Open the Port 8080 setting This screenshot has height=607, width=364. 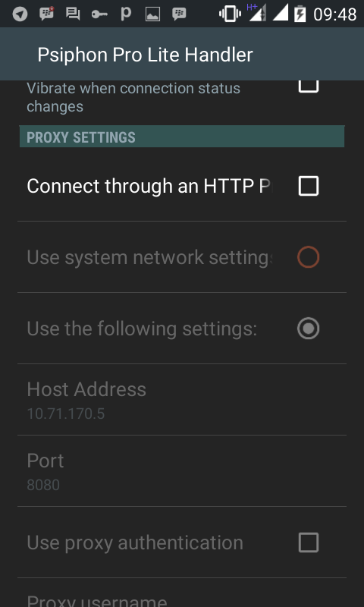click(x=182, y=470)
